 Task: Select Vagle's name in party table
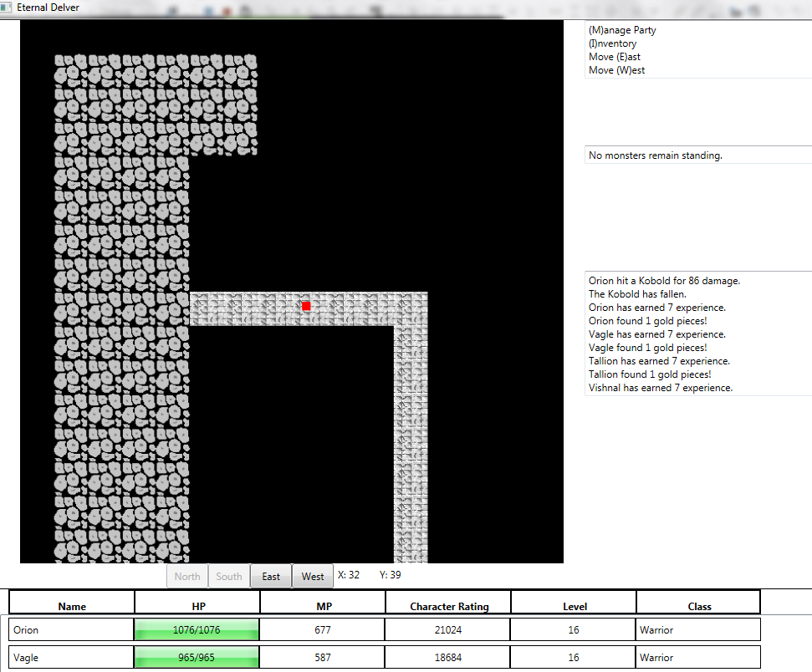(27, 658)
